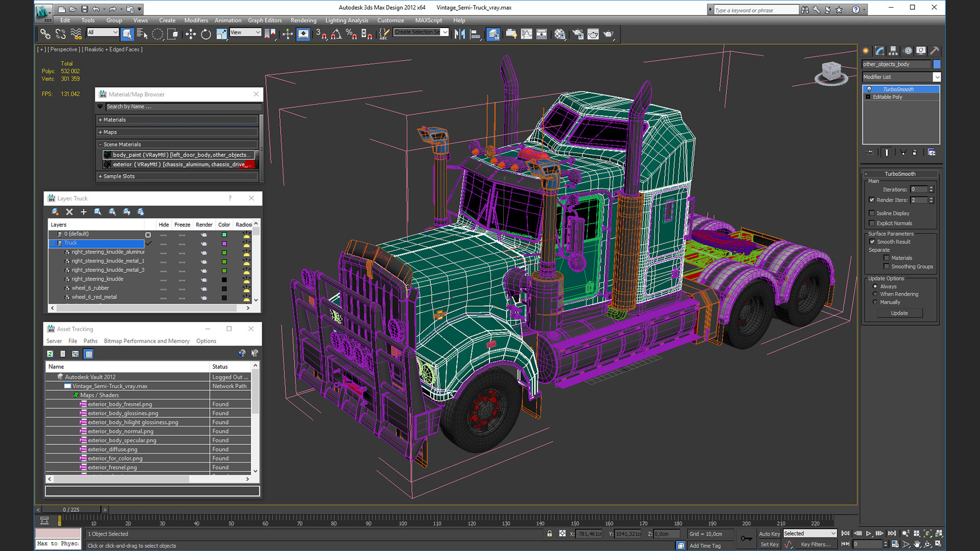Image resolution: width=980 pixels, height=551 pixels.
Task: Open the Layer Manager toolbar icon
Action: 493,34
